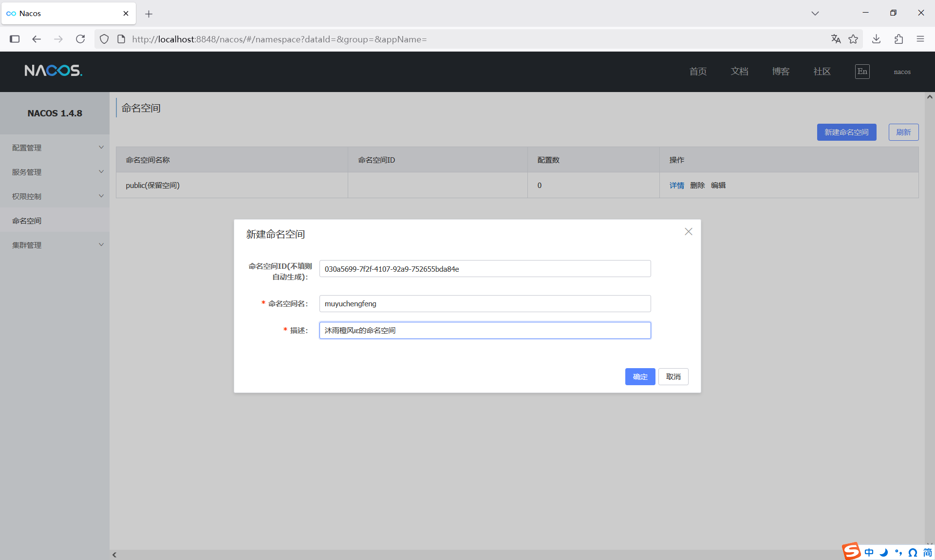This screenshot has height=560, width=935.
Task: Open the extensions puzzle icon
Action: point(898,39)
